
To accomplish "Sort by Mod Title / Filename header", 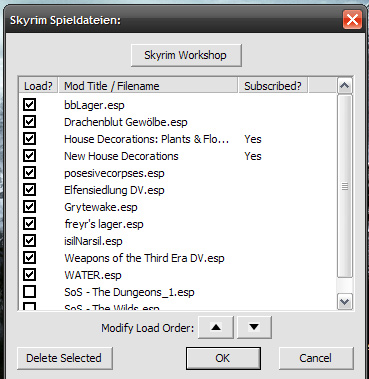I will (148, 86).
